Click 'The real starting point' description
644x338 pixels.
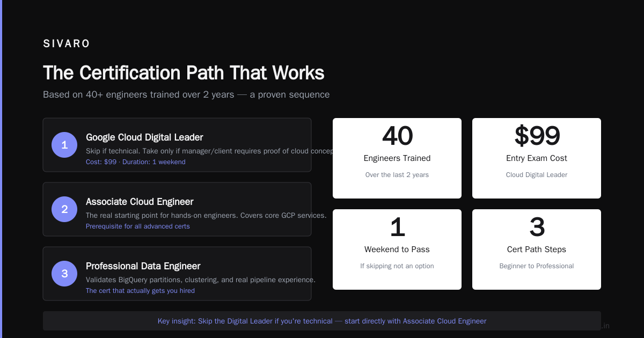click(206, 215)
